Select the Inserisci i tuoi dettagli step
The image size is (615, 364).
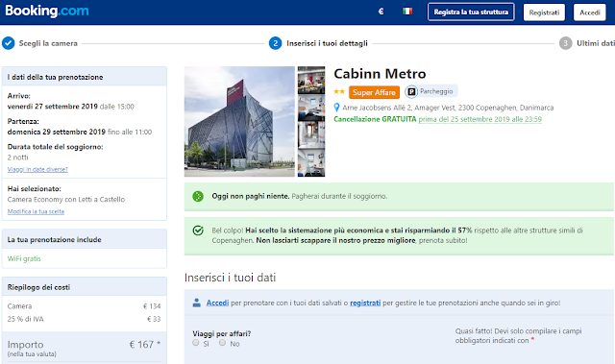pos(327,43)
